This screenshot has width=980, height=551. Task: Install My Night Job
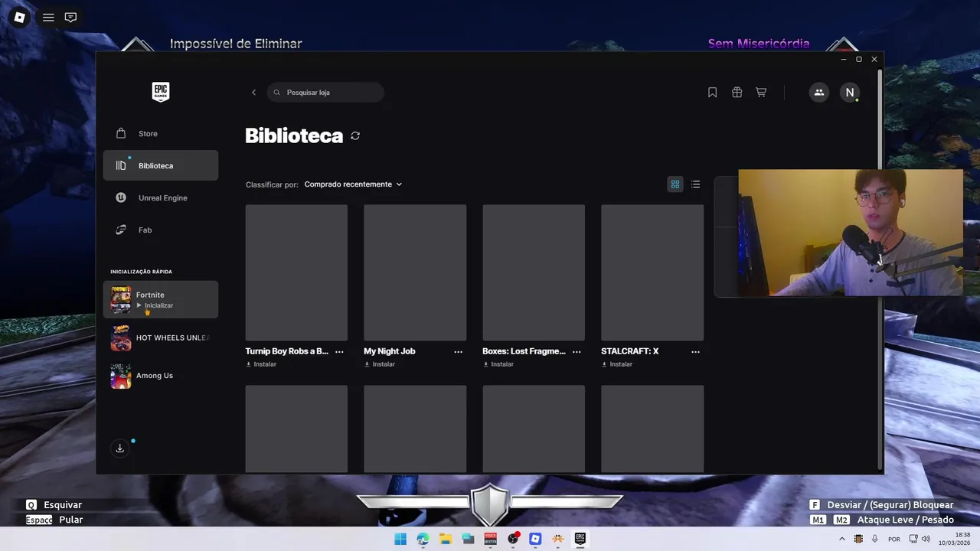pos(380,364)
